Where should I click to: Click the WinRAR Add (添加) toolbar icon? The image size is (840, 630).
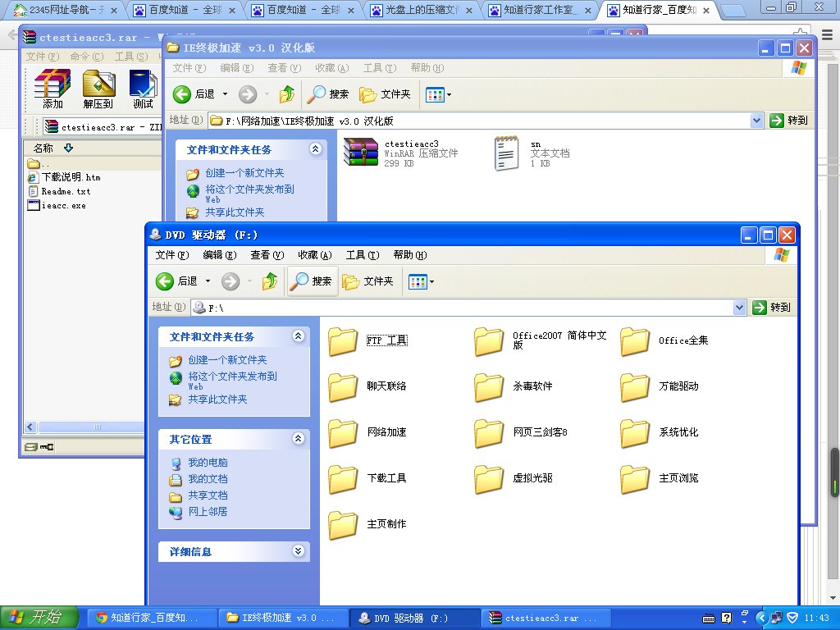[x=52, y=89]
